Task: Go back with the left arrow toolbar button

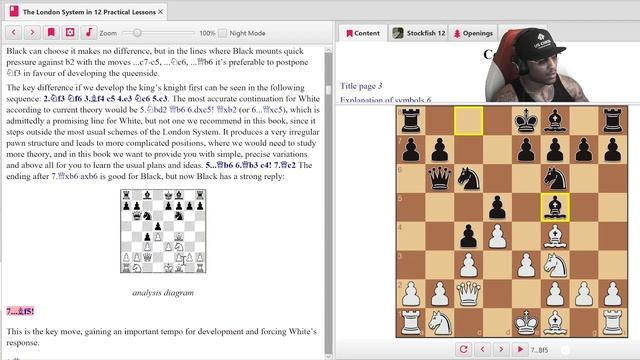Action: coord(13,33)
